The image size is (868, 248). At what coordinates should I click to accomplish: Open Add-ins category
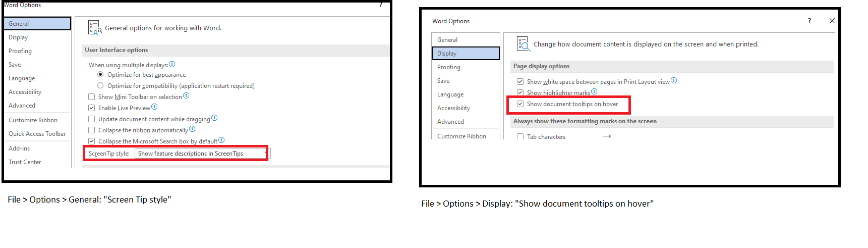[37, 148]
